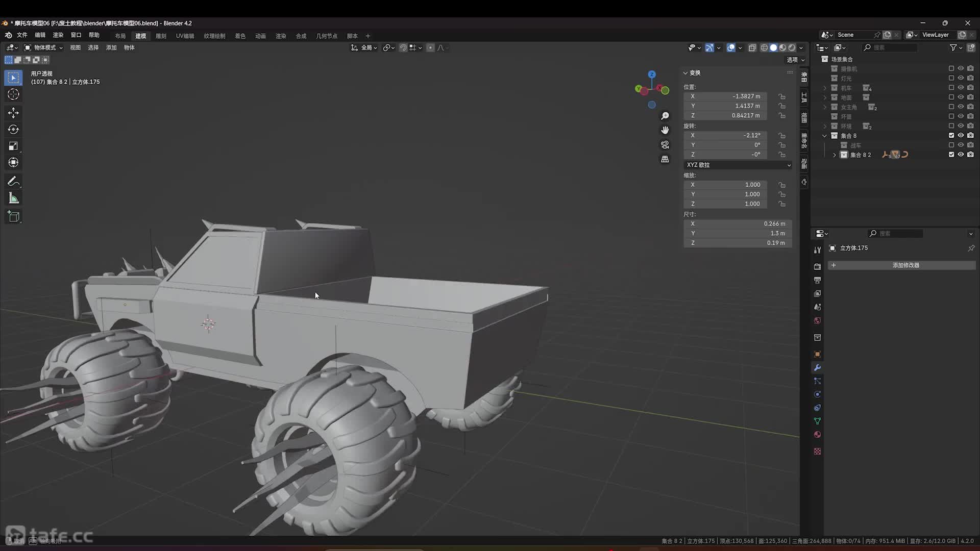
Task: Switch to the UV编辑 workspace tab
Action: coord(185,36)
